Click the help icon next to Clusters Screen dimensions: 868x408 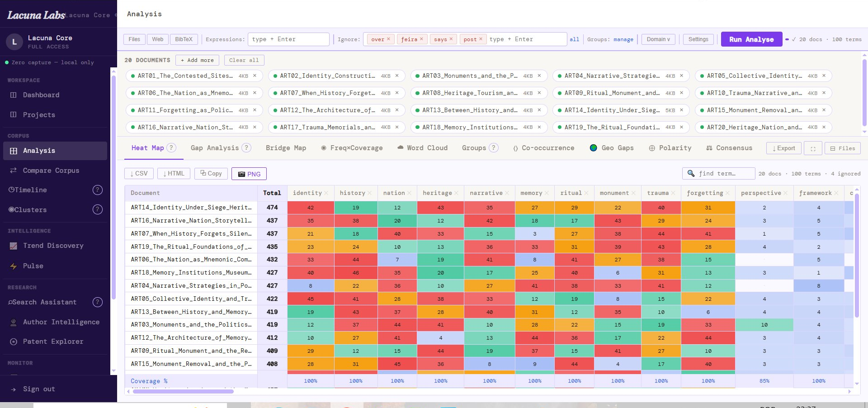tap(98, 209)
